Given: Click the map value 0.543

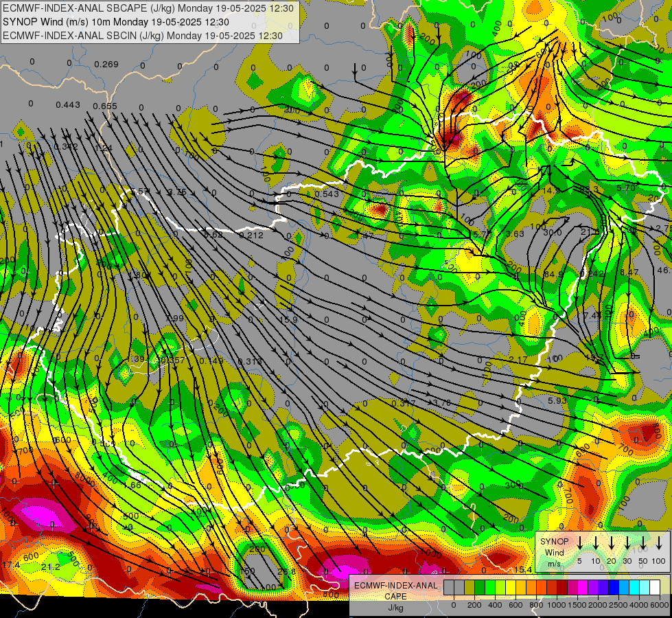Looking at the screenshot, I should (x=327, y=194).
